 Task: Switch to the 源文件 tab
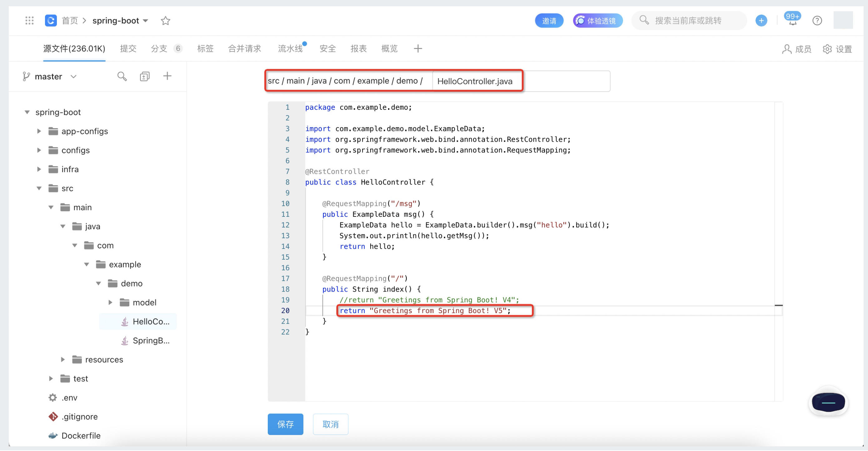coord(74,49)
